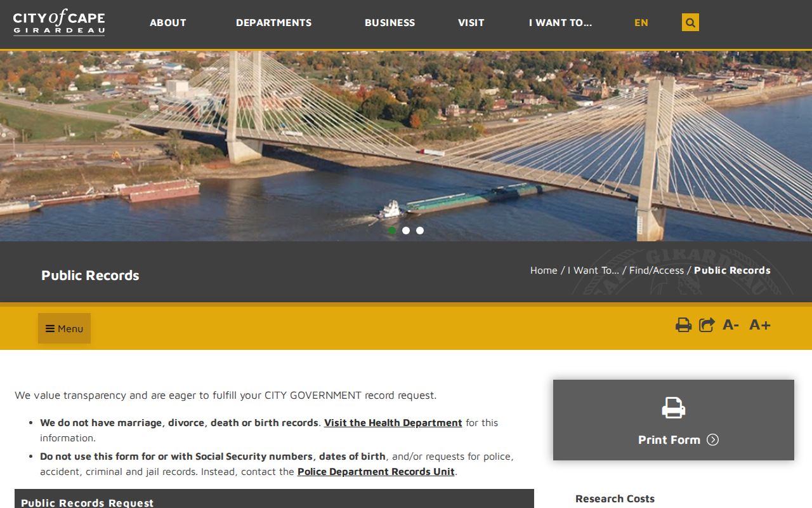
Task: Click the Print Form label text
Action: [669, 440]
